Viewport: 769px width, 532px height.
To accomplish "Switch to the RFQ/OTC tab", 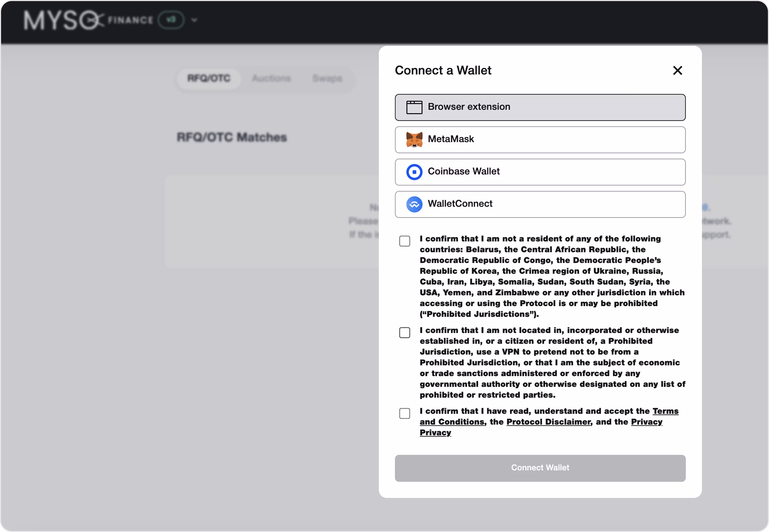I will click(x=209, y=79).
